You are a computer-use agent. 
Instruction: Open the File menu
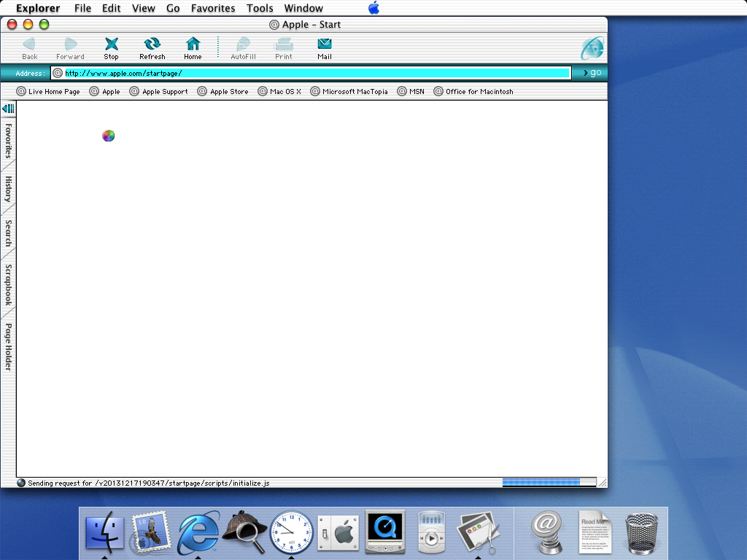point(82,8)
